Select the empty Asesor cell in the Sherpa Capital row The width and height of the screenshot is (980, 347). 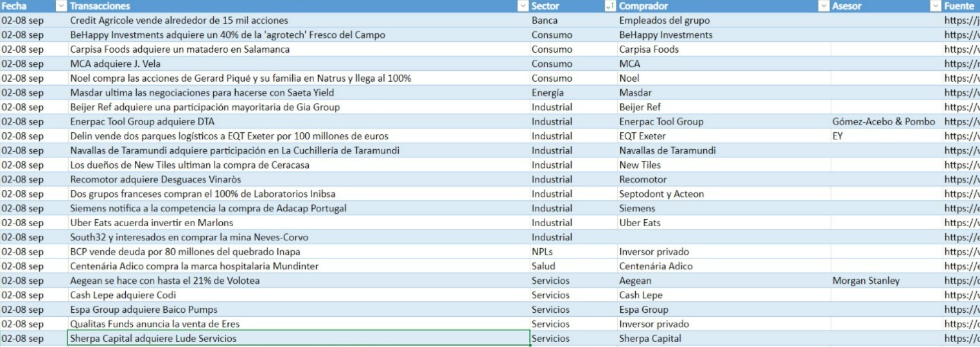coord(886,339)
